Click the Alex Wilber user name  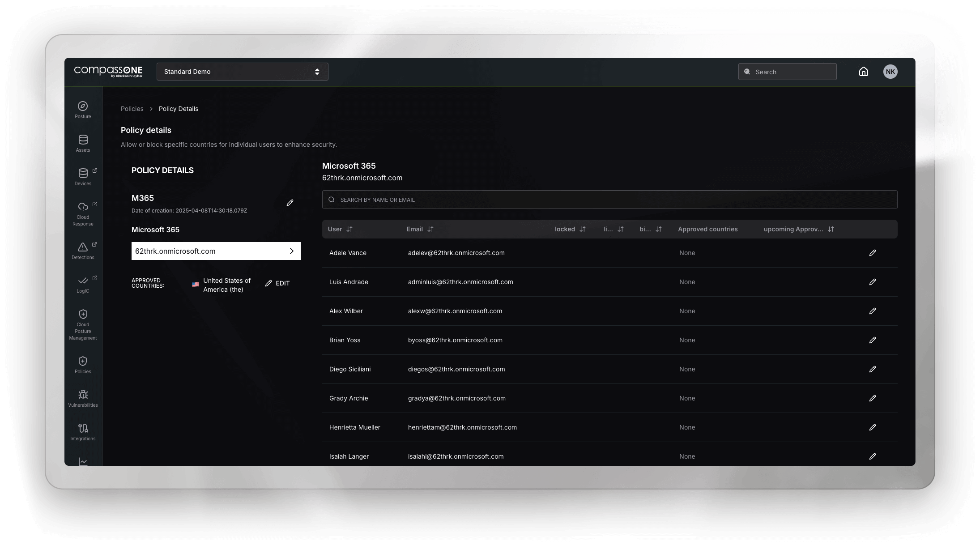pyautogui.click(x=346, y=311)
